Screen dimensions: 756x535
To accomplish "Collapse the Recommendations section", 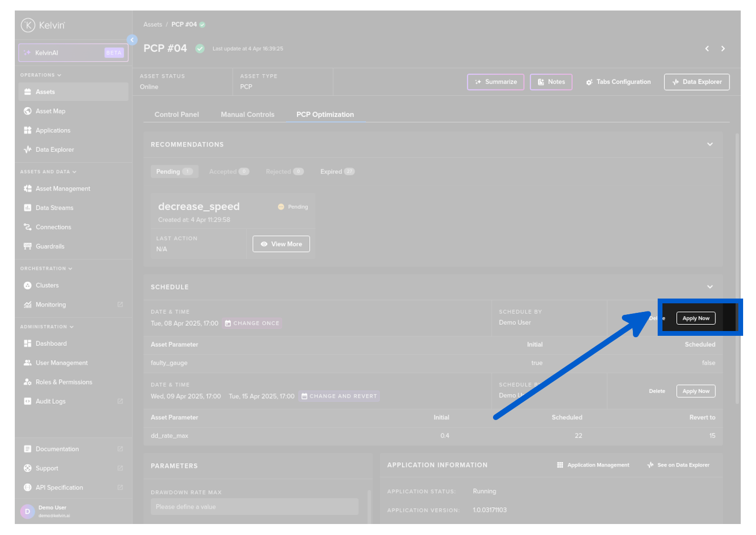I will [710, 144].
